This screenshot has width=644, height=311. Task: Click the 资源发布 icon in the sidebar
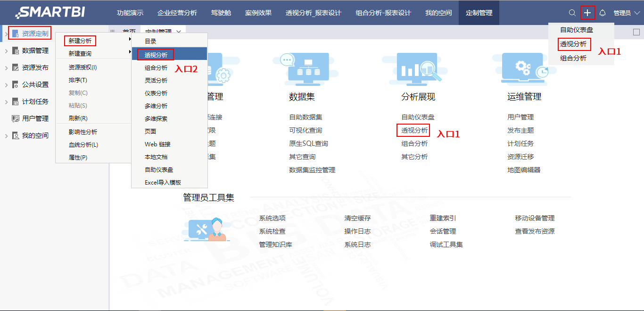tap(15, 67)
